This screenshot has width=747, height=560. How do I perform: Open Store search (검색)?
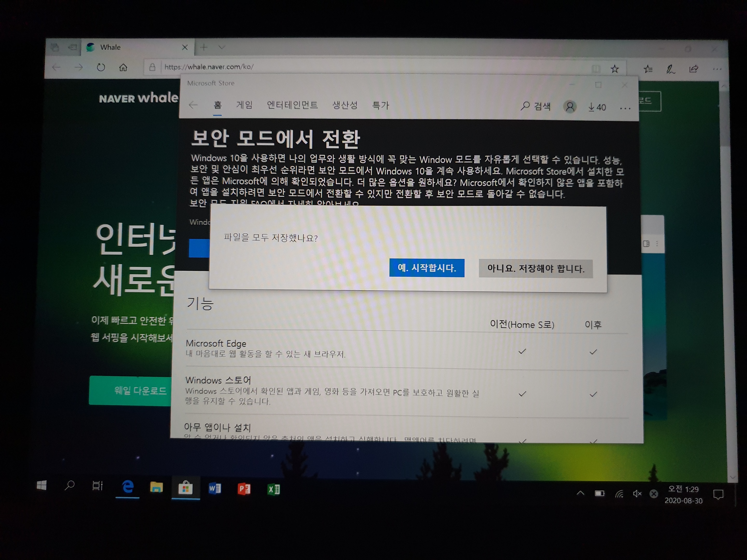[x=536, y=106]
